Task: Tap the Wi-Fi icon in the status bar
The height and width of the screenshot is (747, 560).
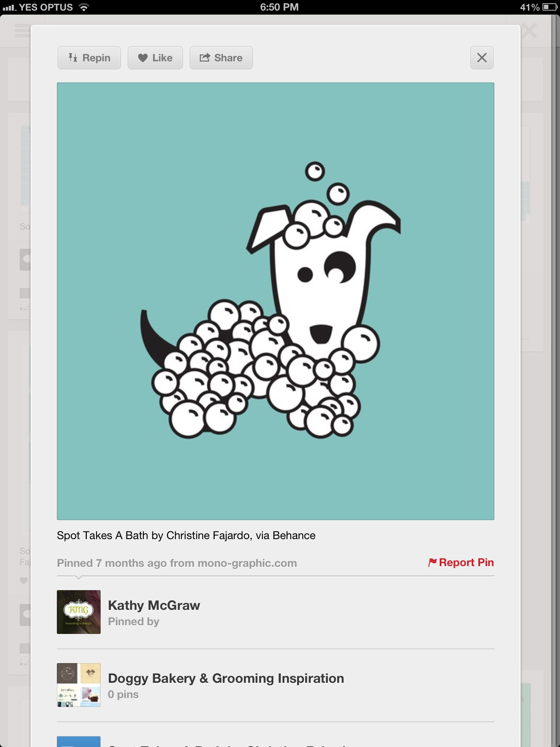Action: 84,7
